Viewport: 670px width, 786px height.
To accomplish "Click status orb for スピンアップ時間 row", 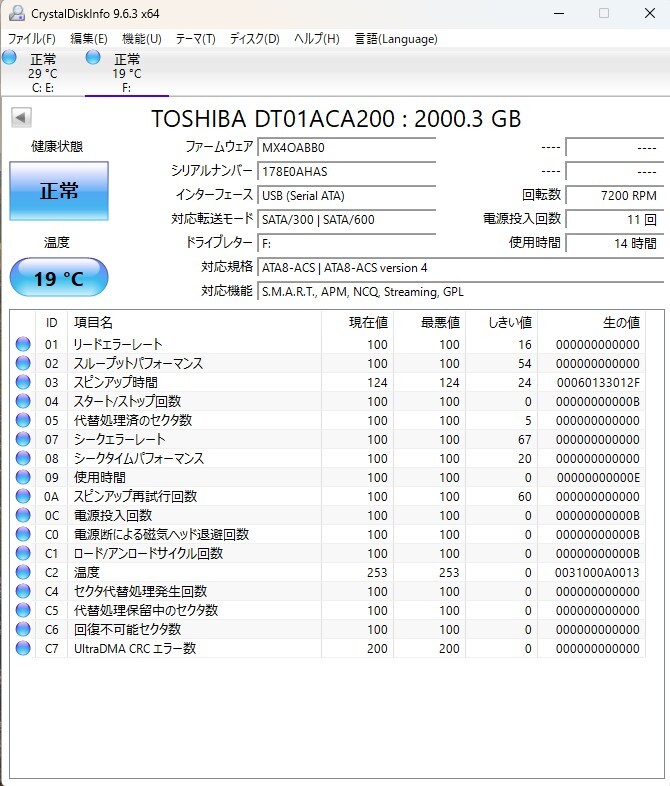I will coord(23,382).
